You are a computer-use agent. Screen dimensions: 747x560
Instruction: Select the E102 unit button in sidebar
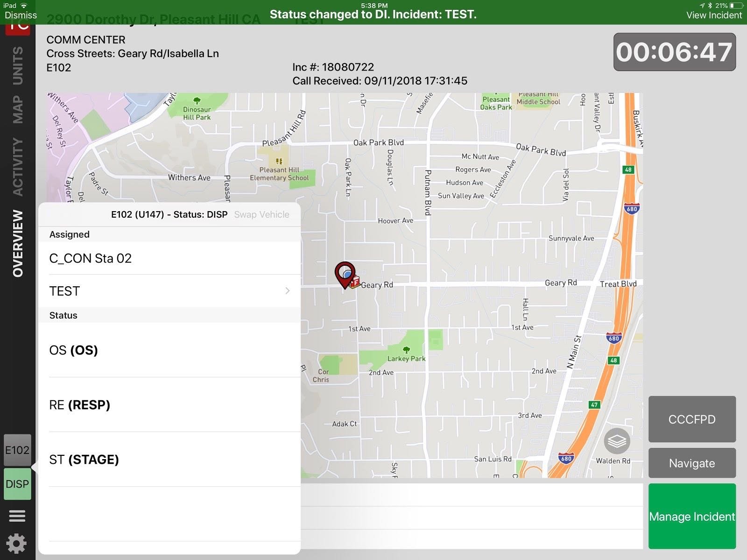click(17, 450)
